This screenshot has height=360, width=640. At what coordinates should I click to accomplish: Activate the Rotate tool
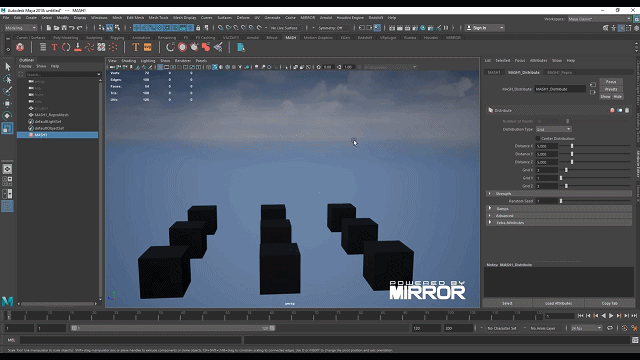pyautogui.click(x=7, y=116)
